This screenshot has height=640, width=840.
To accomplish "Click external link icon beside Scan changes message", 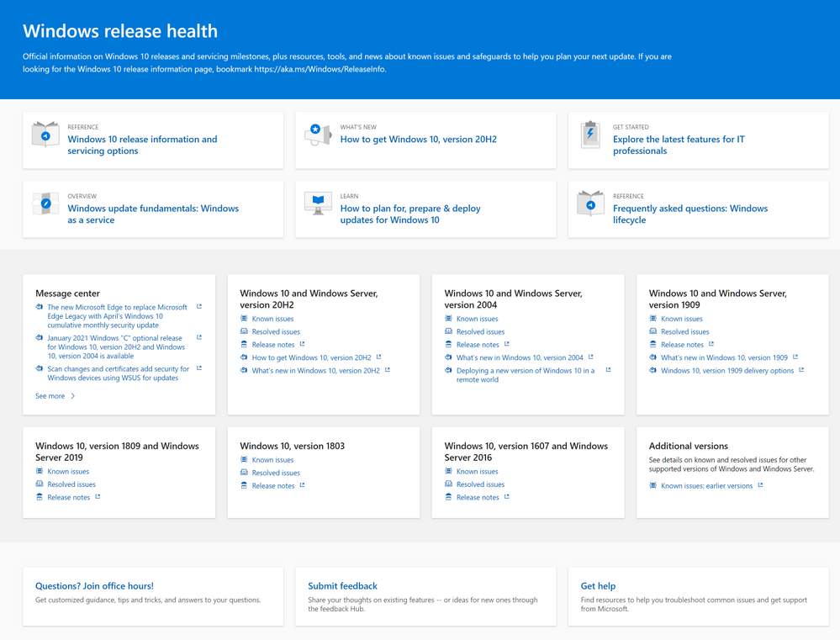I will point(199,368).
